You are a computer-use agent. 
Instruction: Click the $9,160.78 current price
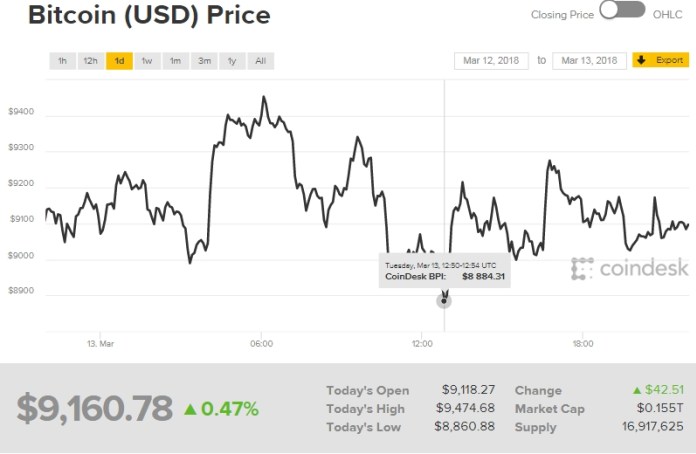pyautogui.click(x=94, y=408)
